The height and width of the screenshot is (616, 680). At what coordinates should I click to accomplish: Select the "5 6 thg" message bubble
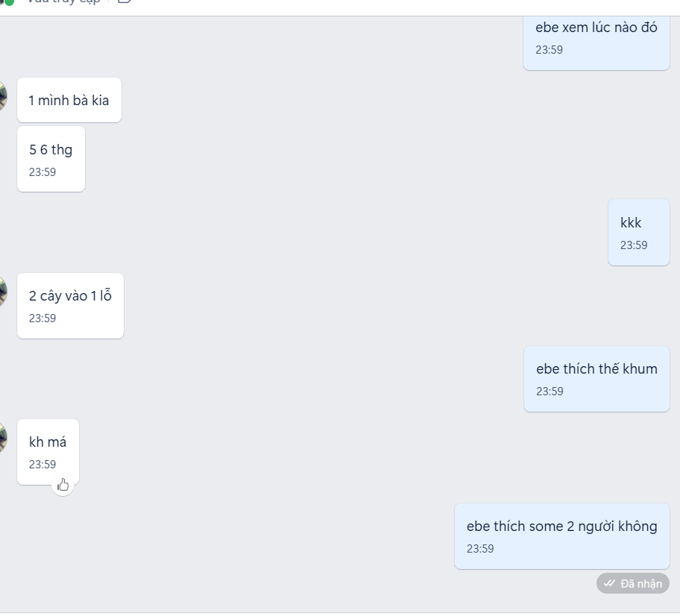[x=51, y=159]
